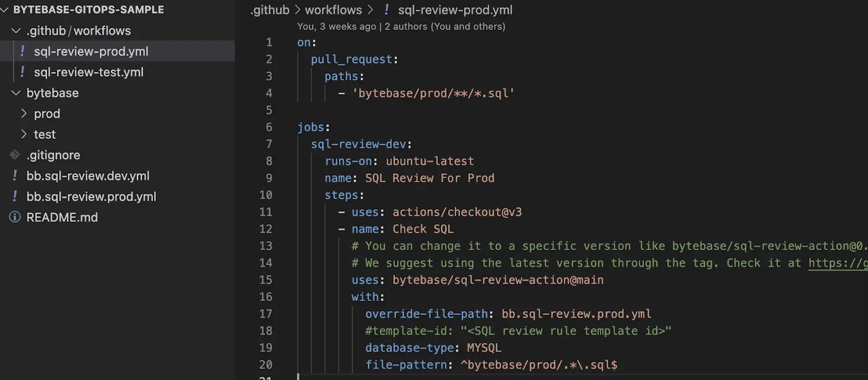
Task: Click the 'override-file-path' key
Action: [426, 314]
